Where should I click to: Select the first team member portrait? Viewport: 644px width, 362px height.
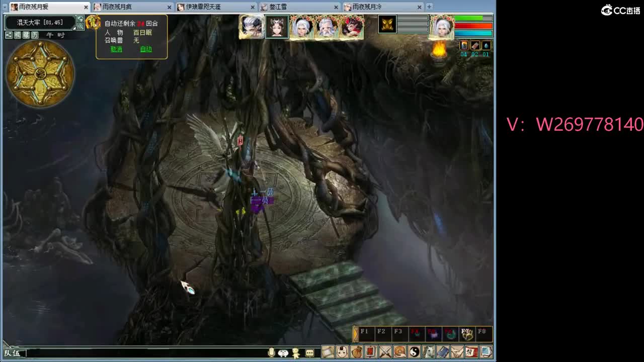tap(252, 27)
